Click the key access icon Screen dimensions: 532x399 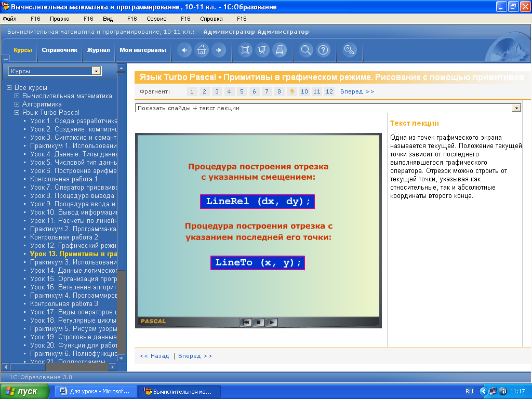(x=350, y=50)
